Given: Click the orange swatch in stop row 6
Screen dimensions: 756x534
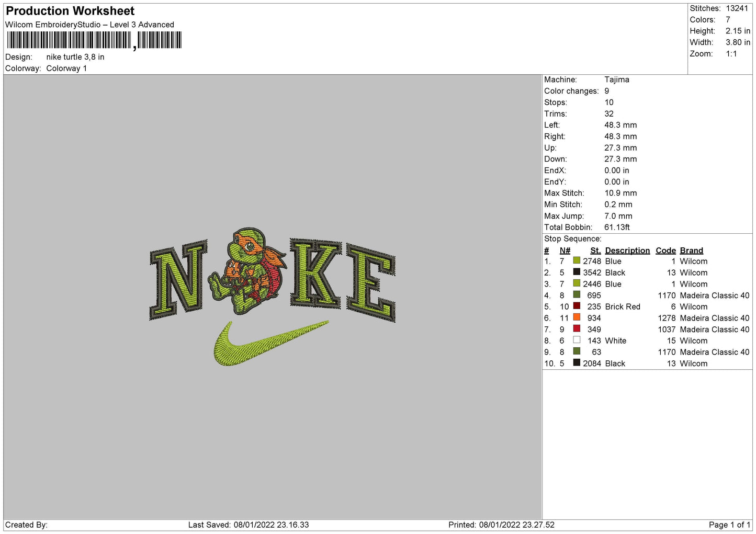Looking at the screenshot, I should (x=577, y=317).
